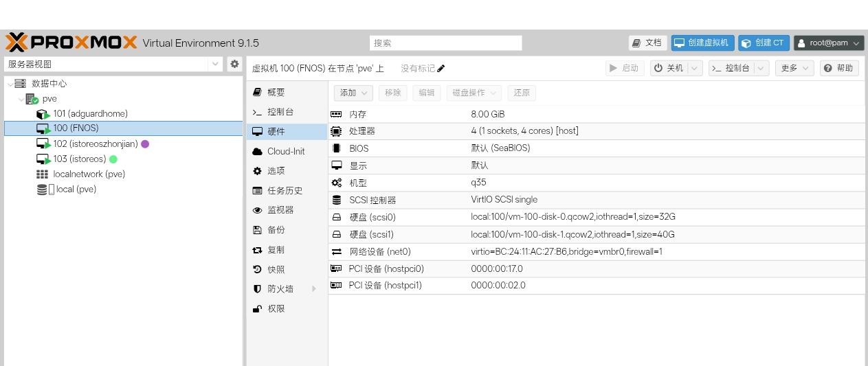The width and height of the screenshot is (868, 366).
Task: Click the No Tags (没有标记) label
Action: (x=418, y=68)
